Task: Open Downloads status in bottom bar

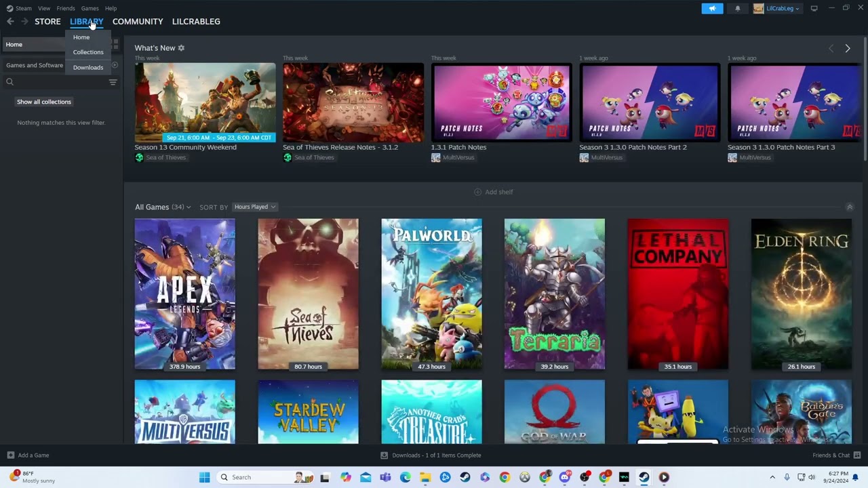Action: [431, 455]
